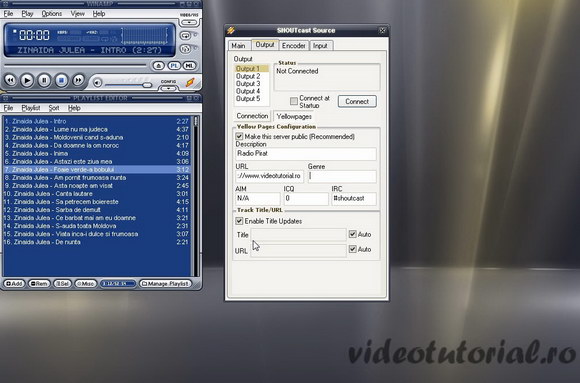Screen dimensions: 580x383
Task: Uncheck Make this server public checkbox
Action: [239, 137]
